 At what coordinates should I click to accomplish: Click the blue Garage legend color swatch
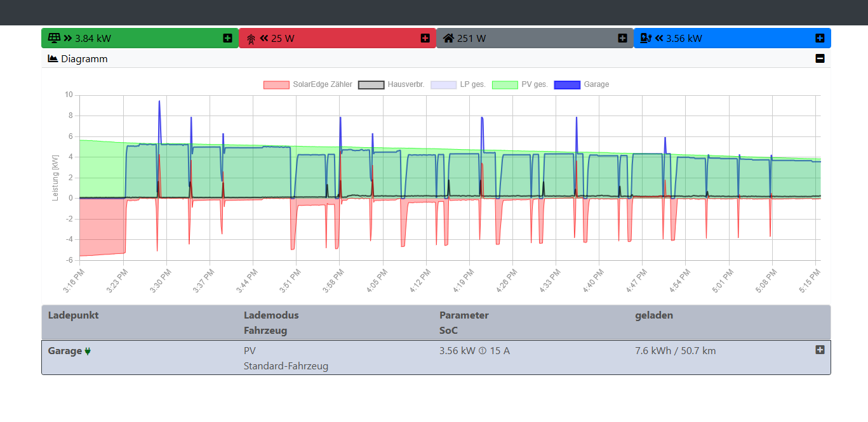(567, 84)
